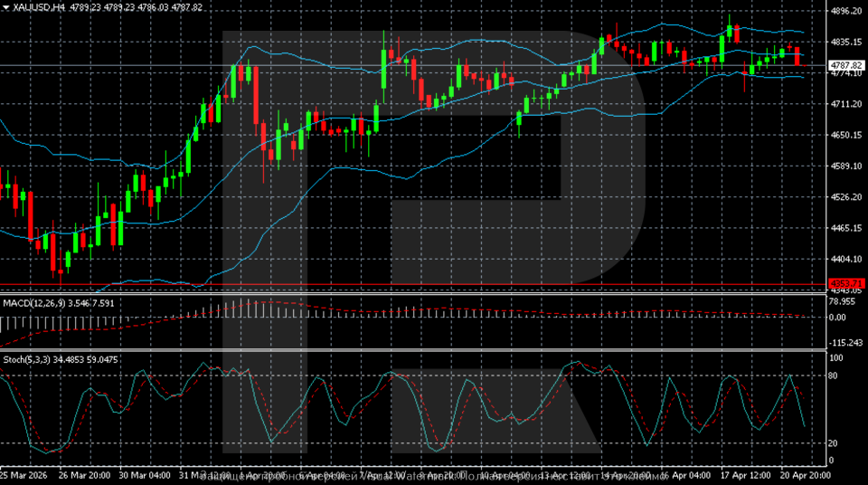The image size is (868, 485).
Task: Click the red 4353.71 level price tag
Action: pyautogui.click(x=846, y=284)
